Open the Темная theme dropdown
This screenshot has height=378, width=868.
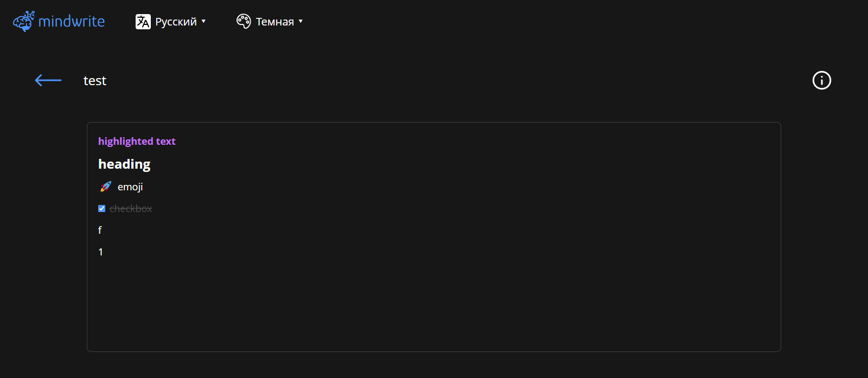click(x=270, y=22)
